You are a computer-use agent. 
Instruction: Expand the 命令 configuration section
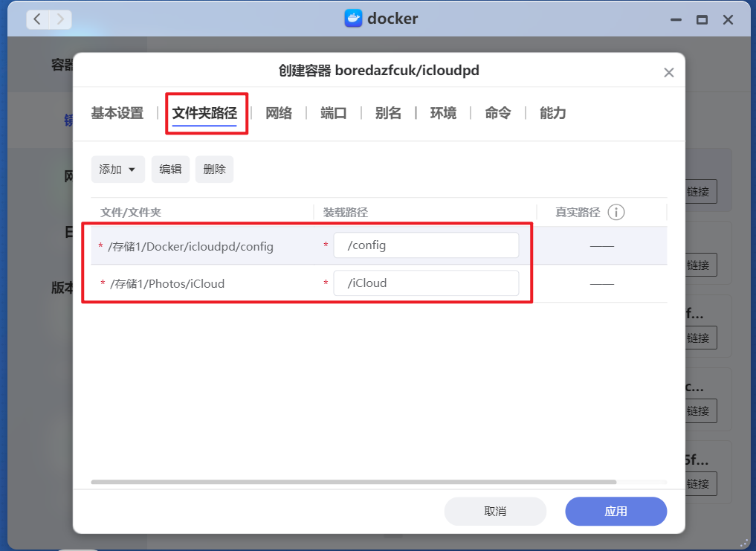[x=497, y=113]
